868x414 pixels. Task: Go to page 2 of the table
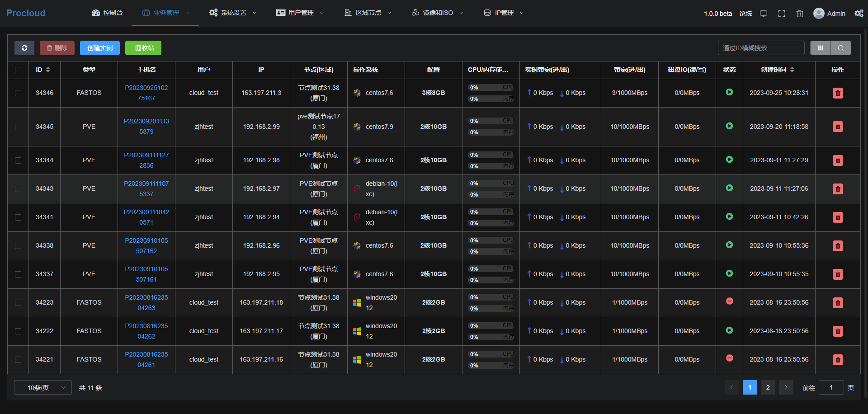click(x=768, y=387)
